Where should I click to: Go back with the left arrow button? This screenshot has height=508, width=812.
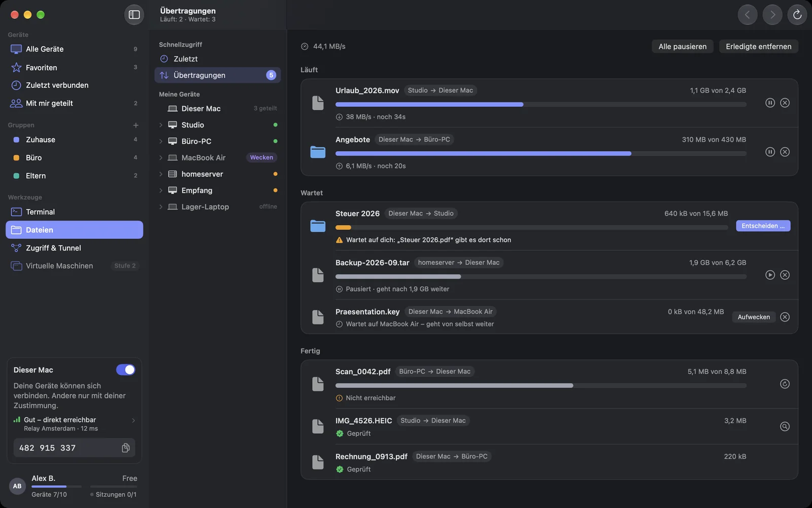(x=747, y=15)
